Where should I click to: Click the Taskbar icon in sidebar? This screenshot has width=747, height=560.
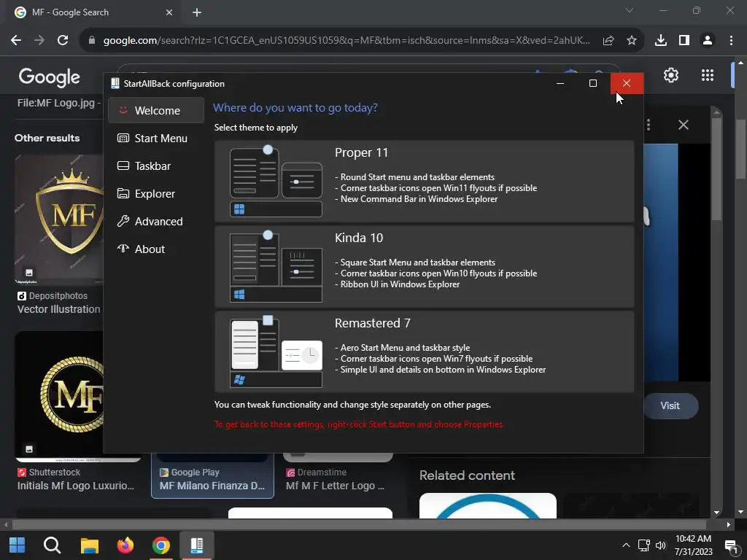123,166
